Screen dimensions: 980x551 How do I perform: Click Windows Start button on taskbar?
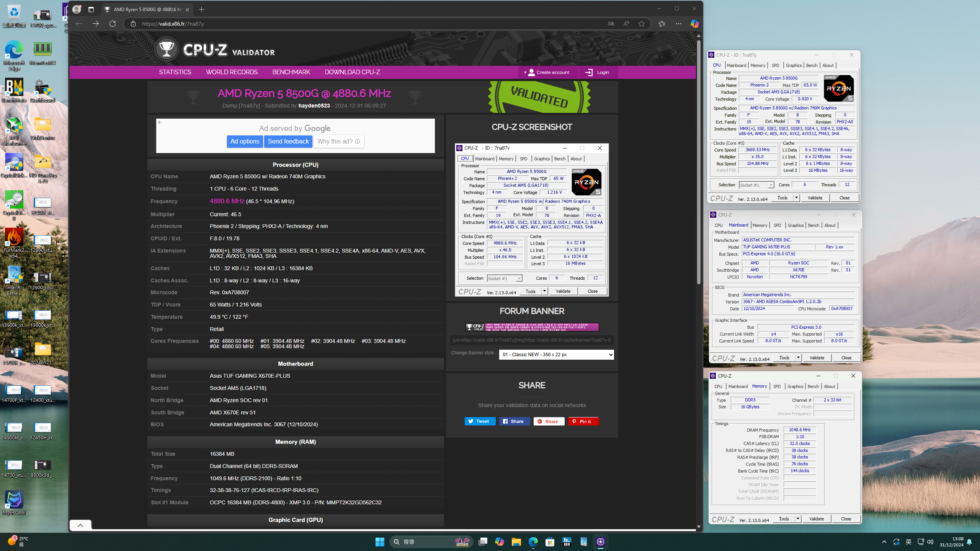point(380,542)
